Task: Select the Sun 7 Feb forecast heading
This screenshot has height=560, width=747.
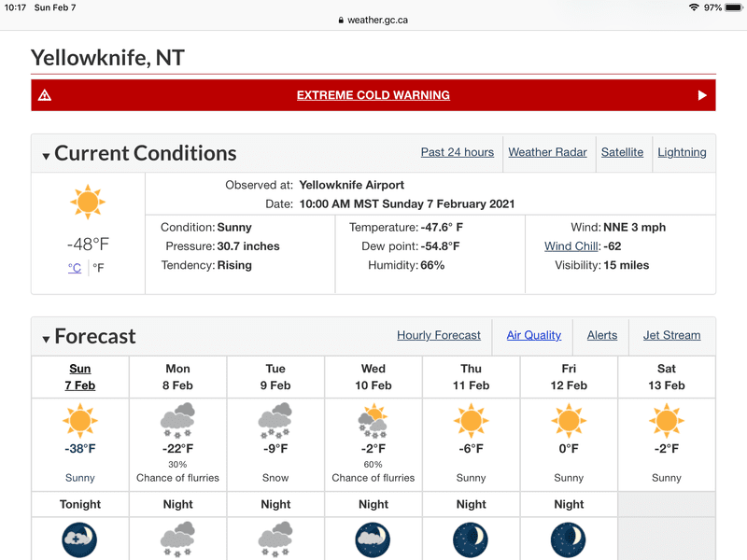Action: click(x=80, y=377)
